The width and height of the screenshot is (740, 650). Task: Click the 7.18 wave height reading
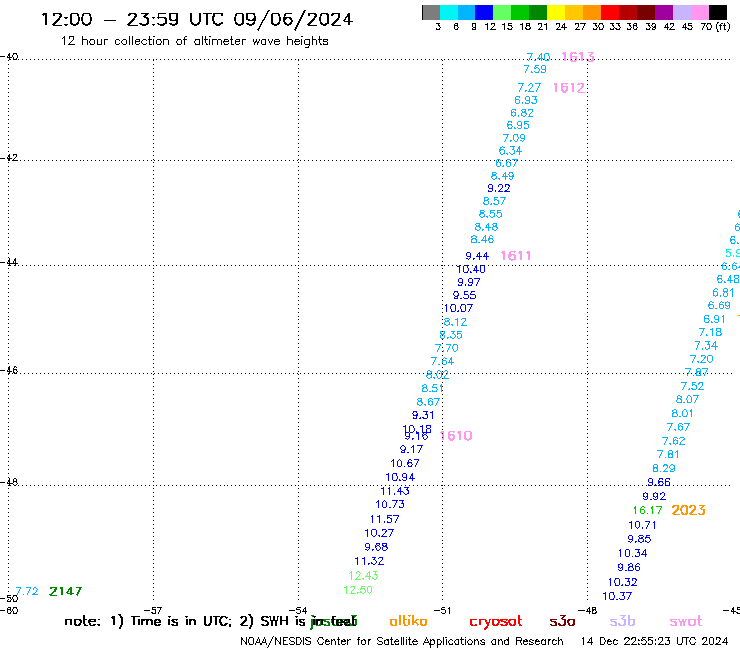(710, 332)
